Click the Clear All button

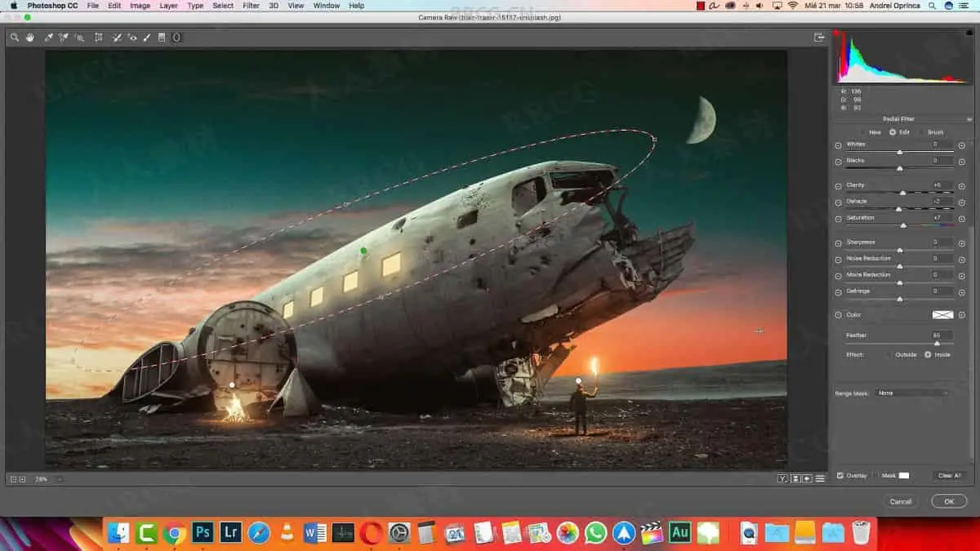pyautogui.click(x=950, y=475)
